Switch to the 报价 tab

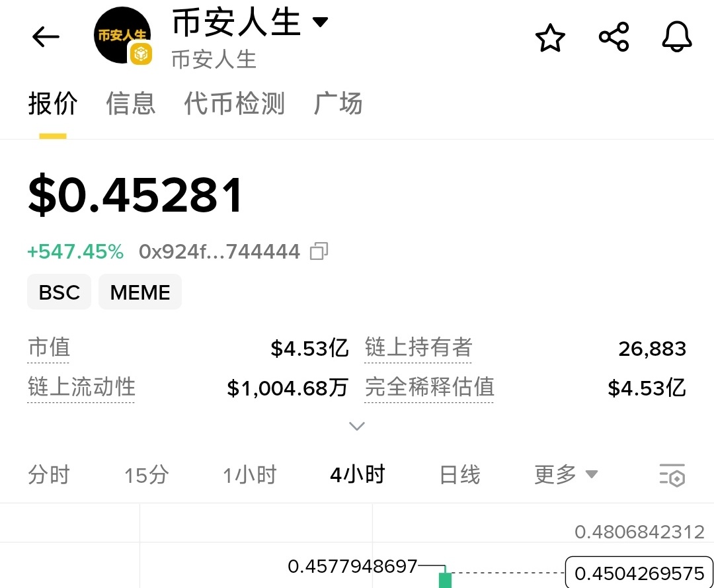click(x=53, y=103)
